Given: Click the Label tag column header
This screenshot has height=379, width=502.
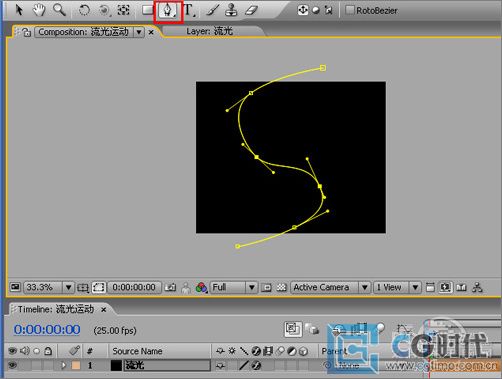Looking at the screenshot, I should pos(75,350).
